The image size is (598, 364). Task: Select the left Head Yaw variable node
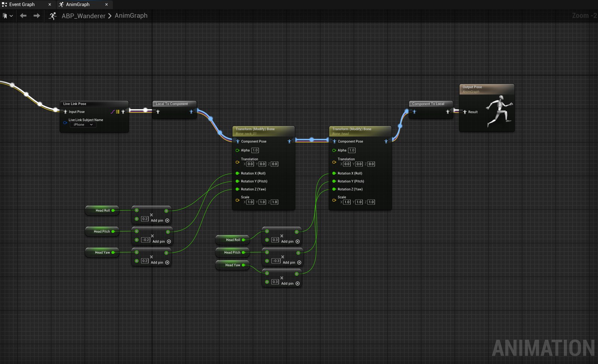coord(102,252)
